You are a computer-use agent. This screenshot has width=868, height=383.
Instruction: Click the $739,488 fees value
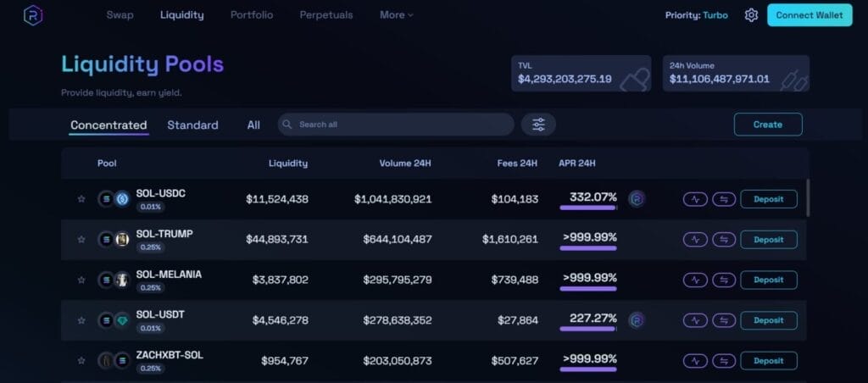click(x=515, y=280)
